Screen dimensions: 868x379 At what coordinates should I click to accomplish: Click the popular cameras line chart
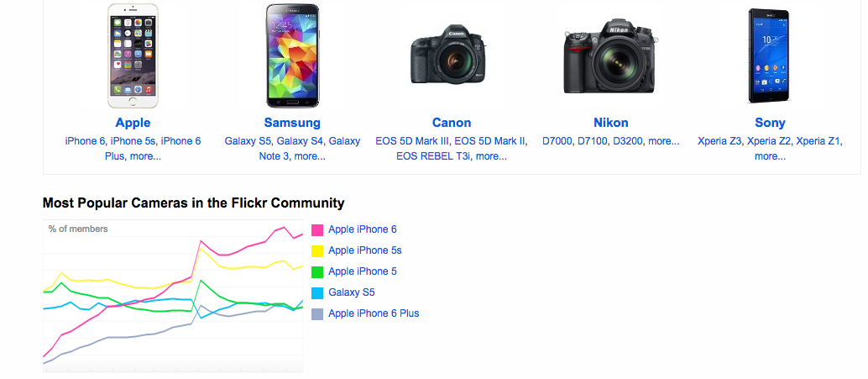(x=173, y=296)
